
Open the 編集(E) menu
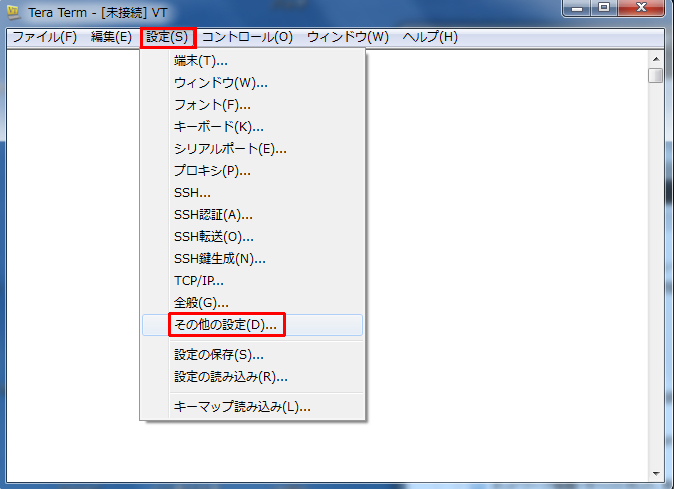[111, 37]
